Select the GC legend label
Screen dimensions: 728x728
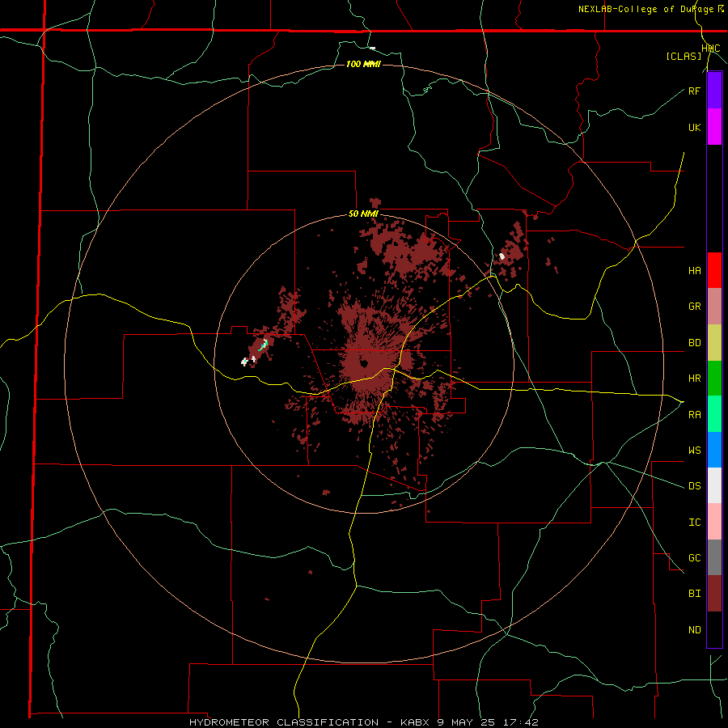(x=694, y=557)
